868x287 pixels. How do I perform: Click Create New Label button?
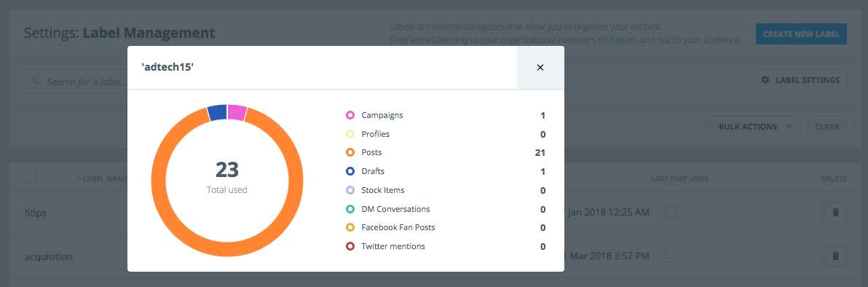click(801, 34)
